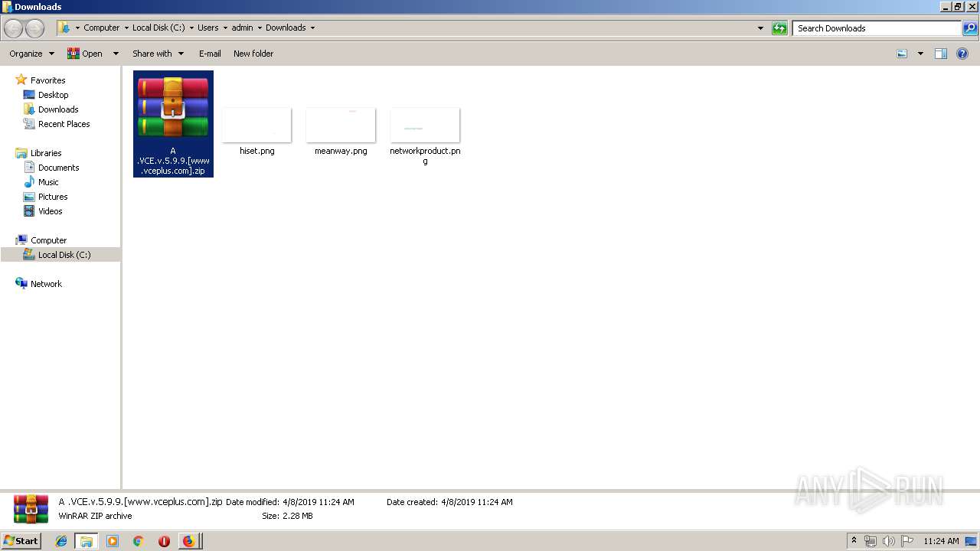Screen dimensions: 980x551
Task: Expand dropdown arrow after Computer breadcrumb
Action: (126, 28)
